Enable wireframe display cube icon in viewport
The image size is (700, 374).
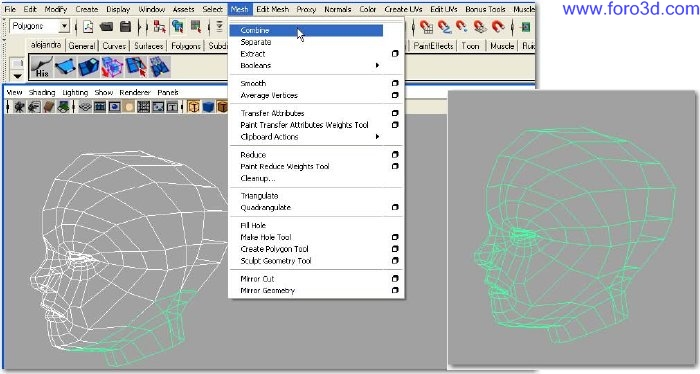(193, 107)
